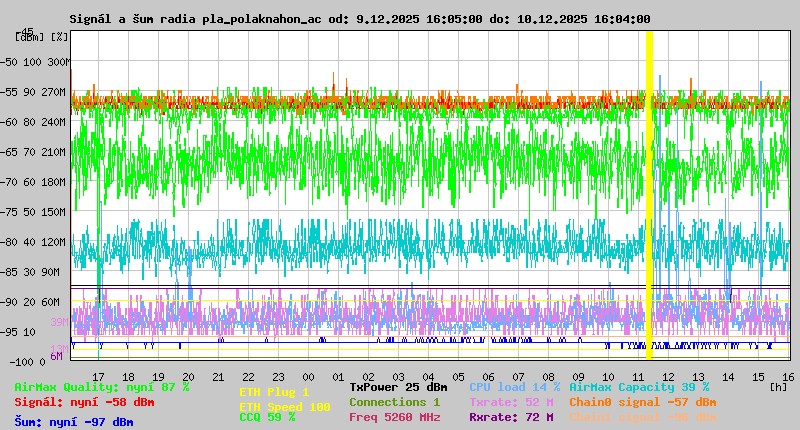Select the Connections 1 legend label
Screen dimensions: 800x430
394,402
